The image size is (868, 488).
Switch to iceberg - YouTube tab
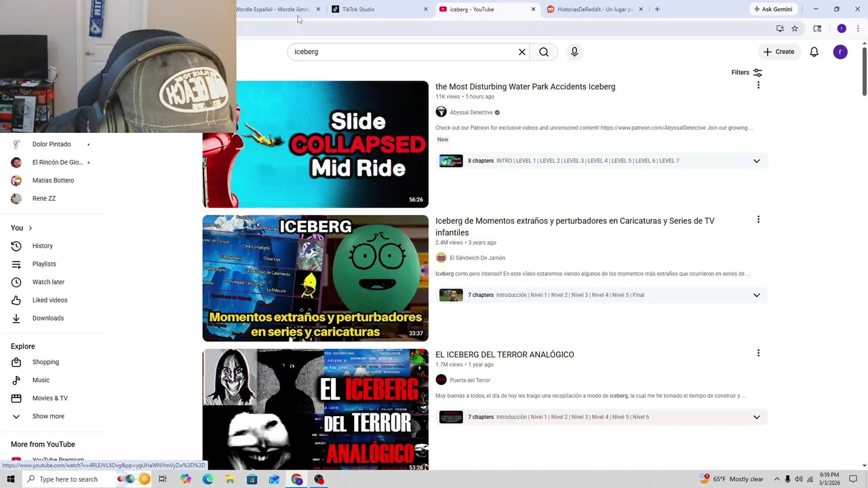[x=486, y=9]
